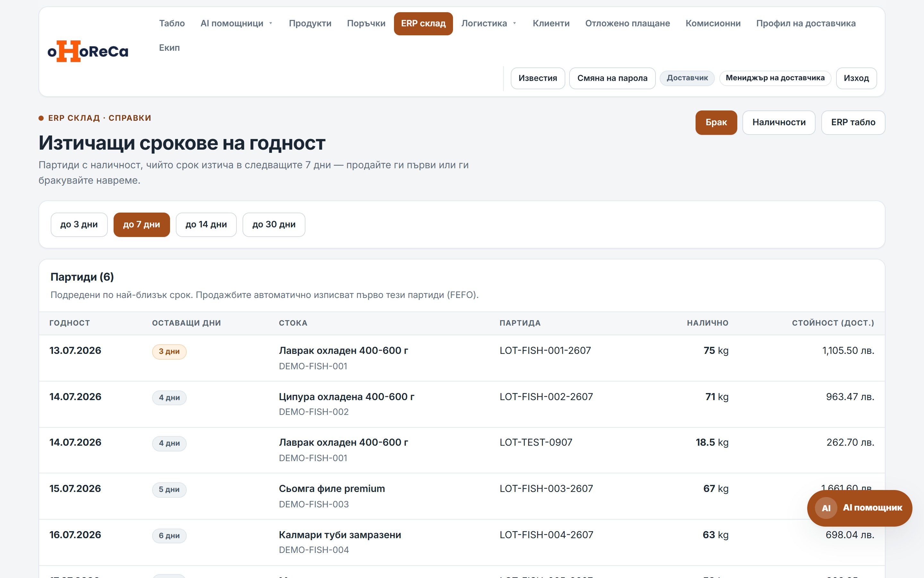Choose the до 30 дни filter
Viewport: 924px width, 578px height.
point(274,224)
